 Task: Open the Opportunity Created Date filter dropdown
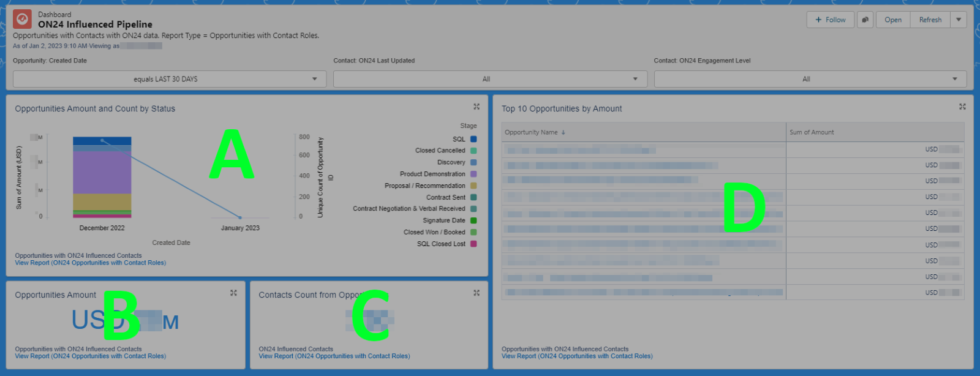tap(170, 79)
